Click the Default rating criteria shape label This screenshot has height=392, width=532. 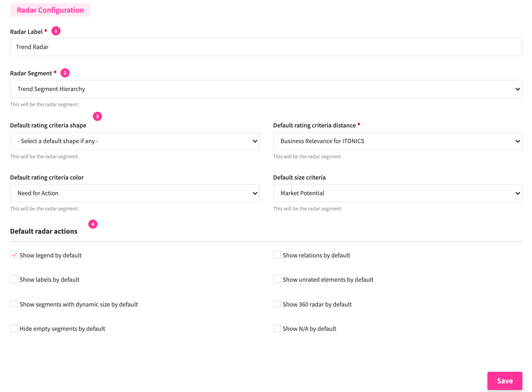48,125
